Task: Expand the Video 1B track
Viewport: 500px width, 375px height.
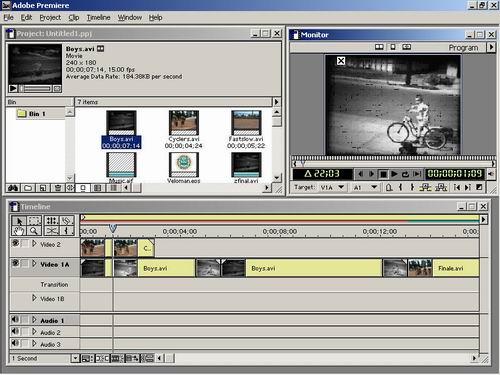Action: tap(34, 298)
